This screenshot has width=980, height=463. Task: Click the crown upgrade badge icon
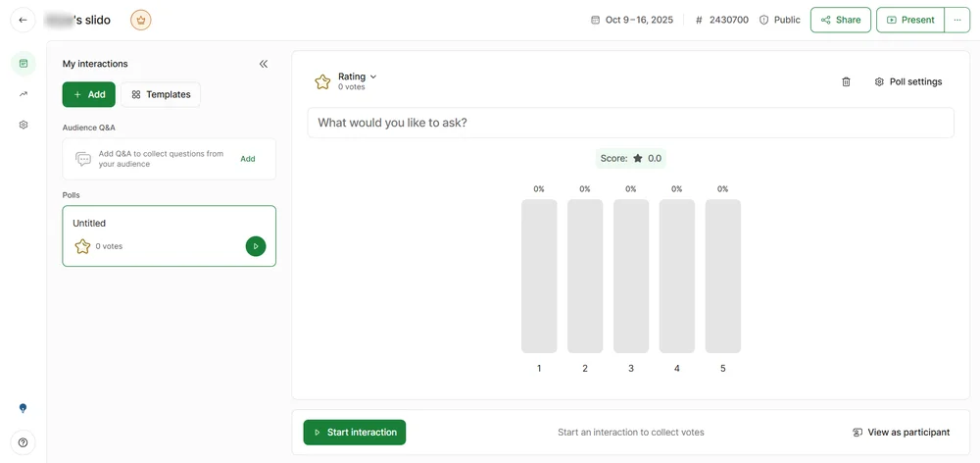coord(141,20)
